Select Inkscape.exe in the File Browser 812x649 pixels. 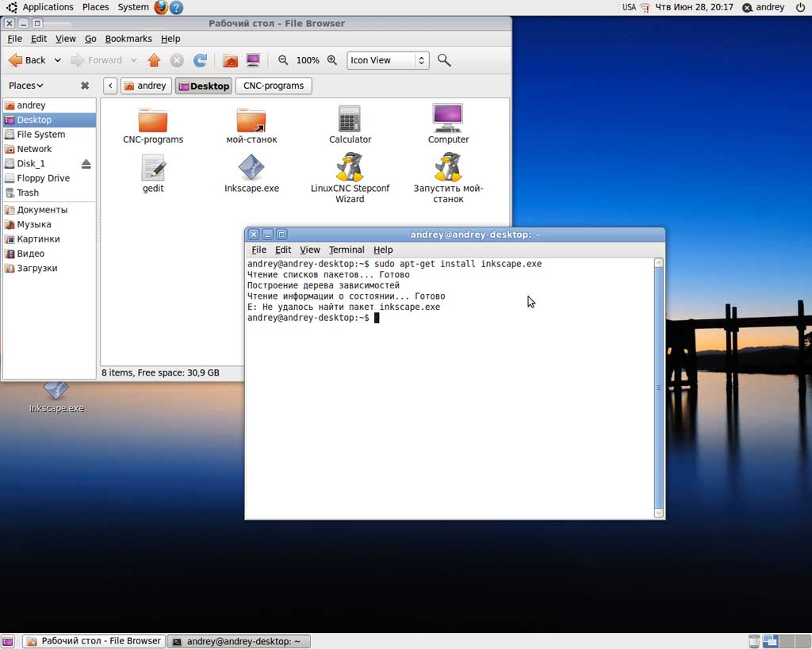coord(251,174)
